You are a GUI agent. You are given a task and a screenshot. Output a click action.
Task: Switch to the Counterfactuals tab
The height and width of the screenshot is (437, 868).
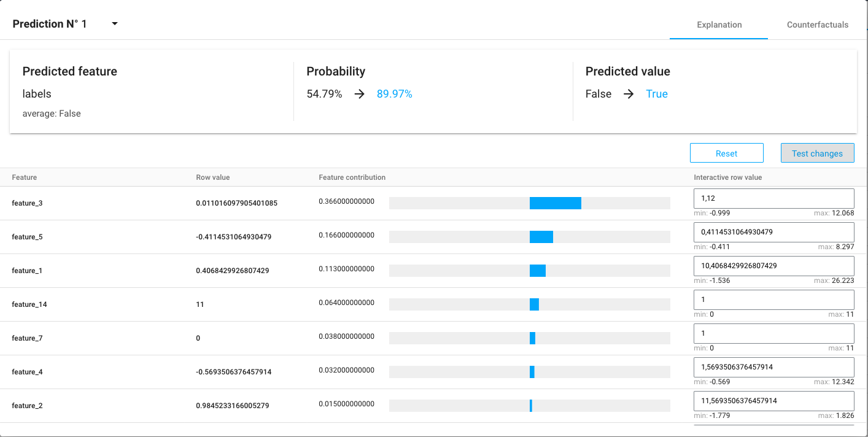click(818, 25)
